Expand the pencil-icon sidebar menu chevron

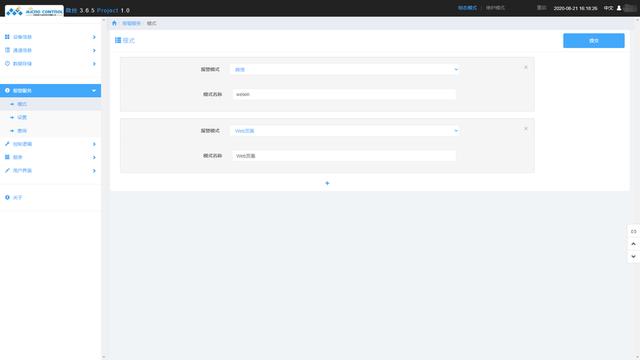click(x=94, y=171)
